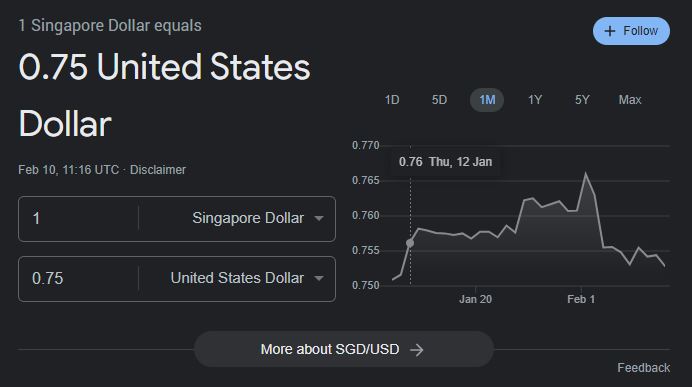The width and height of the screenshot is (692, 387).
Task: Click the 0.75 US Dollar amount field
Action: tap(79, 278)
